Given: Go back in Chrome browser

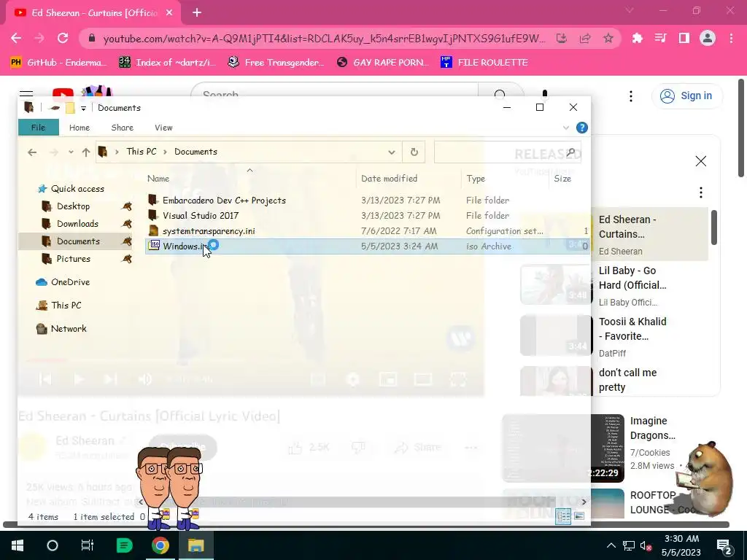Looking at the screenshot, I should (16, 38).
